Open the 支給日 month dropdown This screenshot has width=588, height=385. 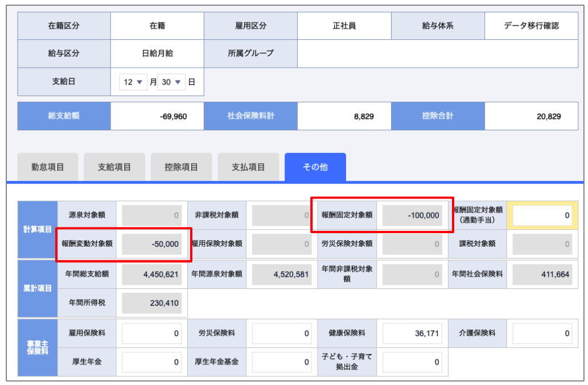(133, 82)
